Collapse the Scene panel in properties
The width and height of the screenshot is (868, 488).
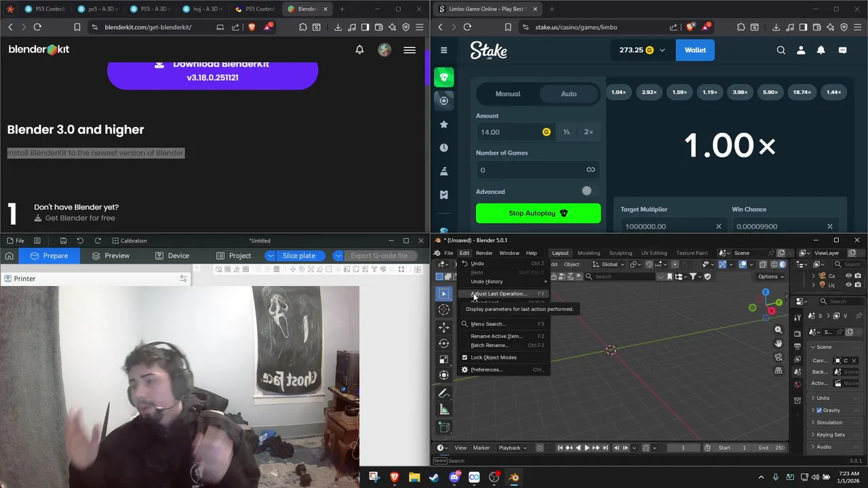click(835, 347)
